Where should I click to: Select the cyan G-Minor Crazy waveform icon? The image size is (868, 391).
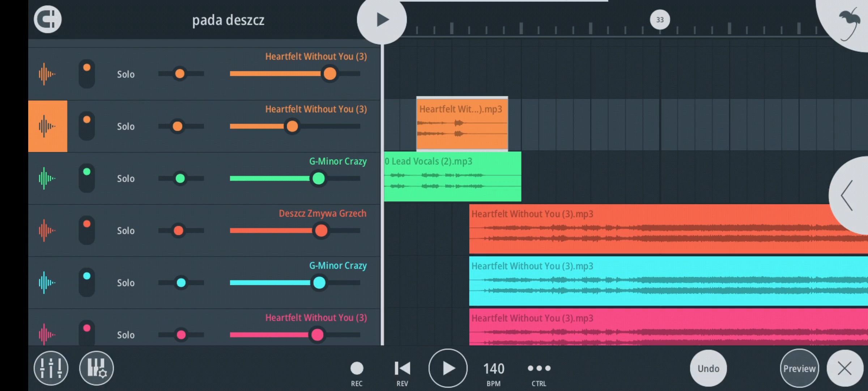[47, 283]
